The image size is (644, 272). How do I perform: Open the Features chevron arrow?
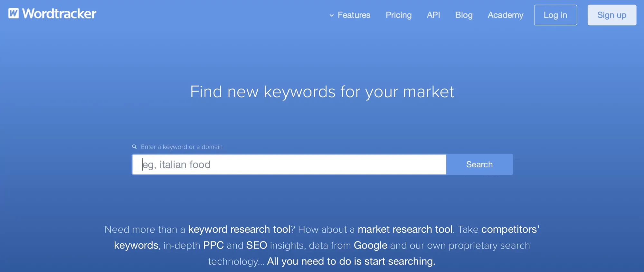pyautogui.click(x=331, y=15)
